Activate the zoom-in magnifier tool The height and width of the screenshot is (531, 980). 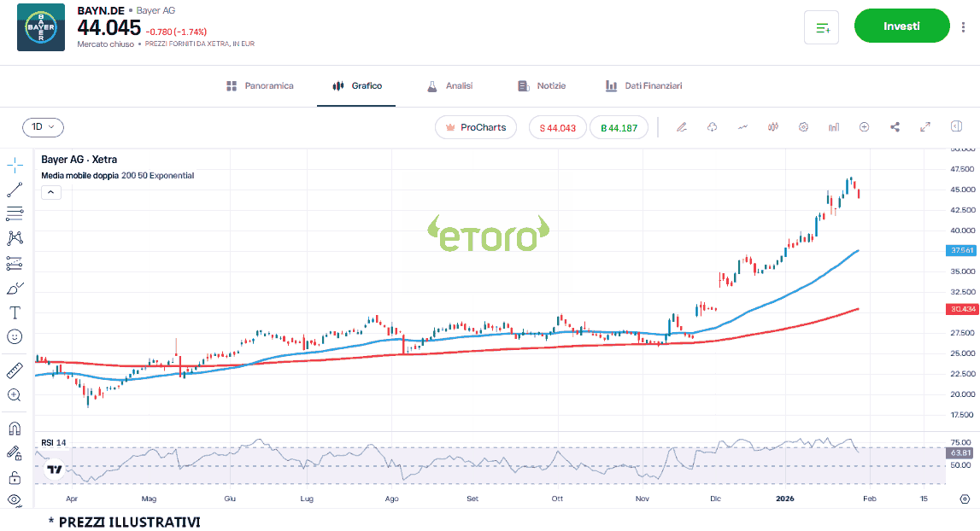tap(15, 395)
